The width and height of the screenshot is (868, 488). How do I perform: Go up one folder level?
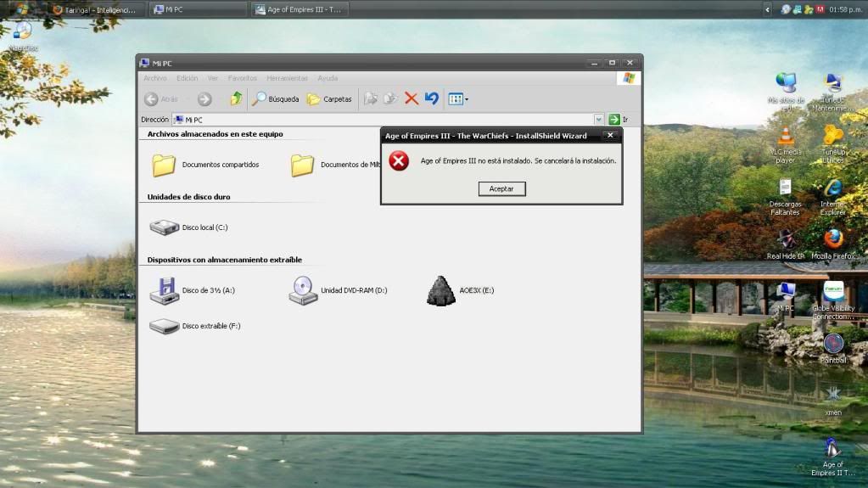[x=237, y=98]
